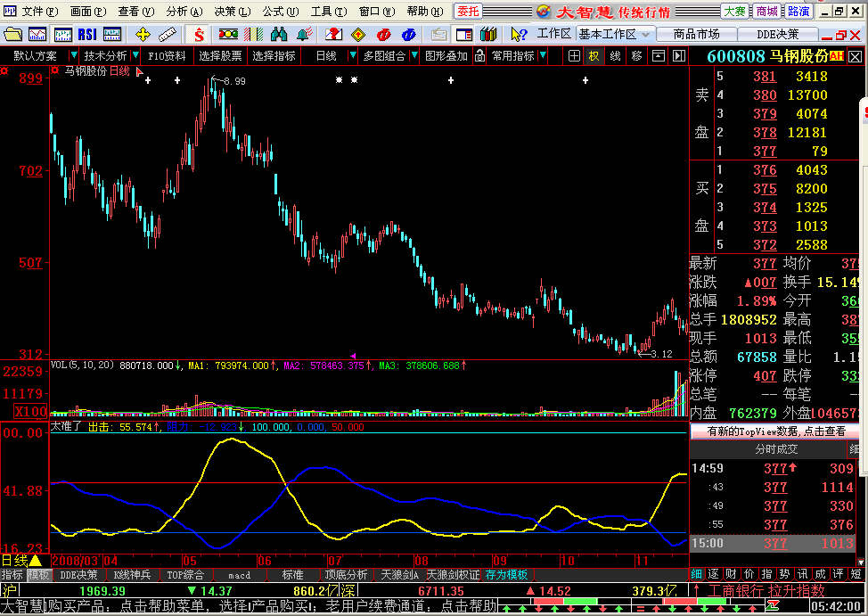
Task: Toggle the 权 adjustment button
Action: click(x=594, y=56)
